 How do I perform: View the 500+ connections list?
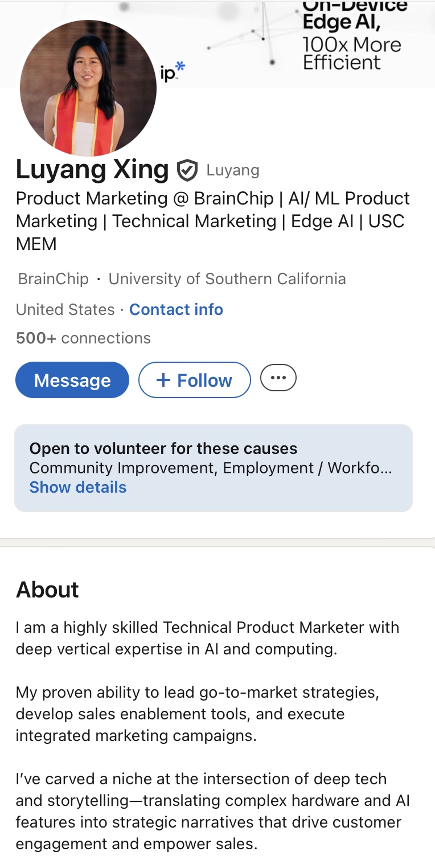(x=83, y=338)
